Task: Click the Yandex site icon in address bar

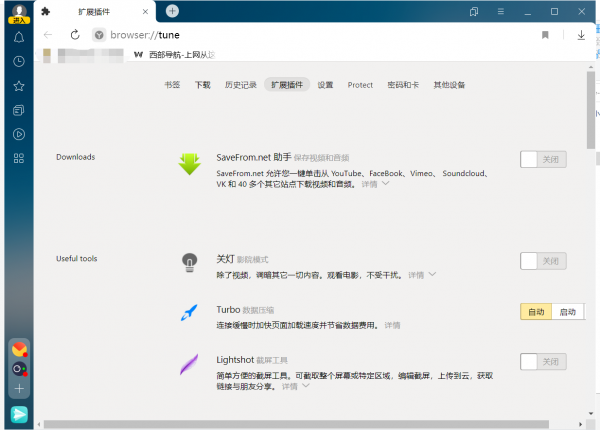Action: 99,35
